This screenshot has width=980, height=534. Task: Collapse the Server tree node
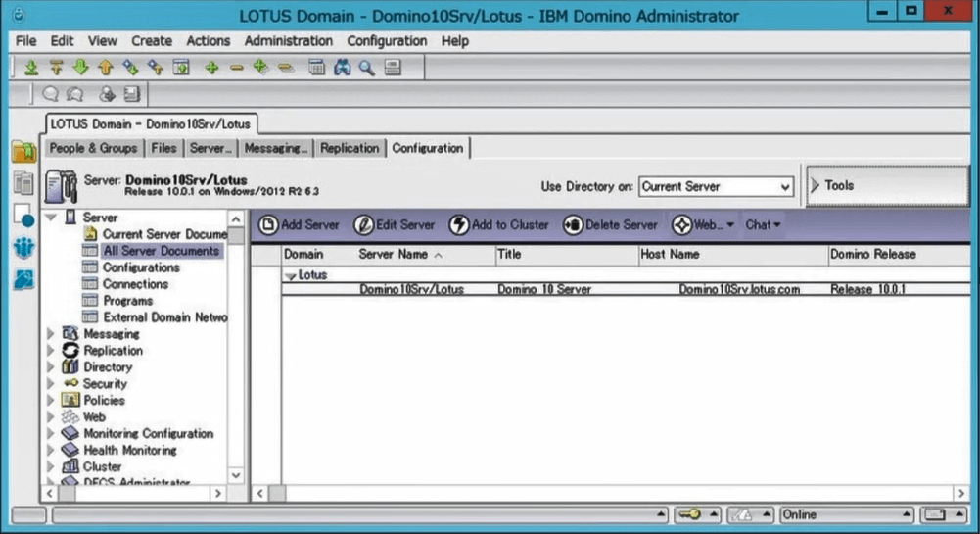[x=51, y=218]
